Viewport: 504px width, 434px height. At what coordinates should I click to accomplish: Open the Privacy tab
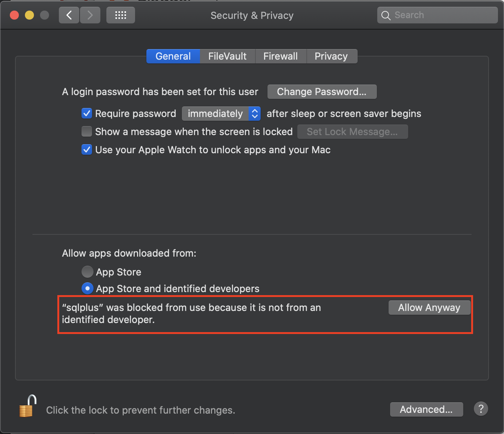point(331,56)
